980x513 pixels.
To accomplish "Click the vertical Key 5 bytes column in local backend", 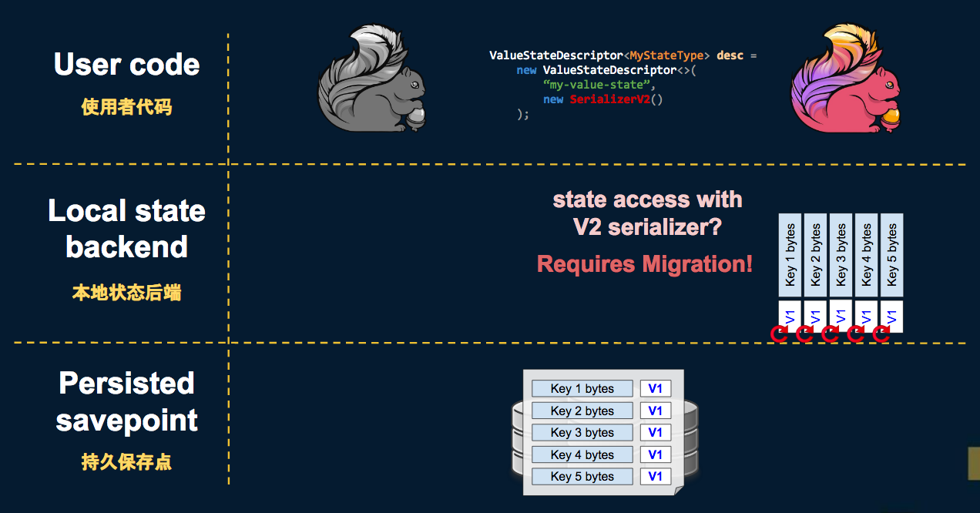I will pos(891,255).
